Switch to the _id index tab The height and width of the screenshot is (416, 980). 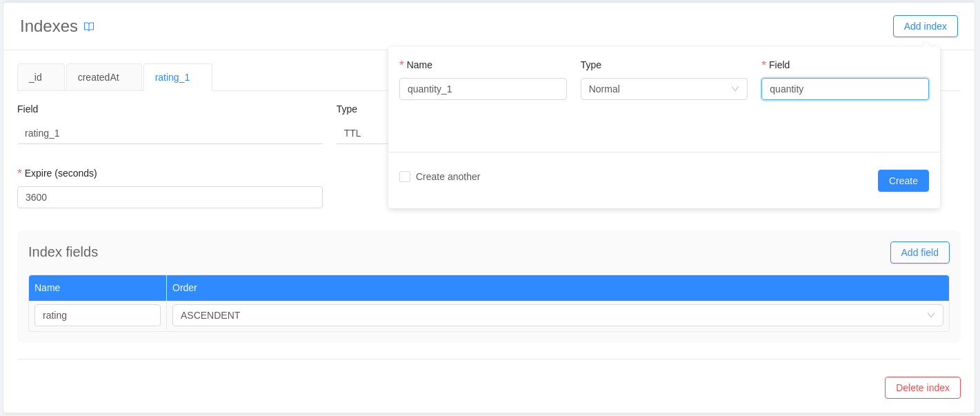41,77
